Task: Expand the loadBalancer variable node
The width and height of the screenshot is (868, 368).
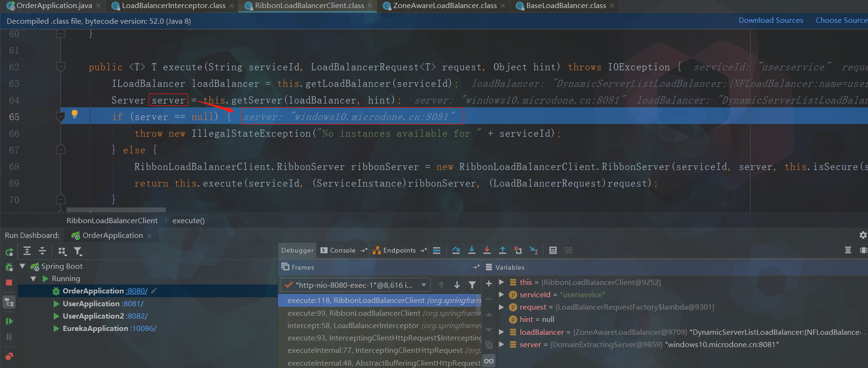Action: [501, 332]
